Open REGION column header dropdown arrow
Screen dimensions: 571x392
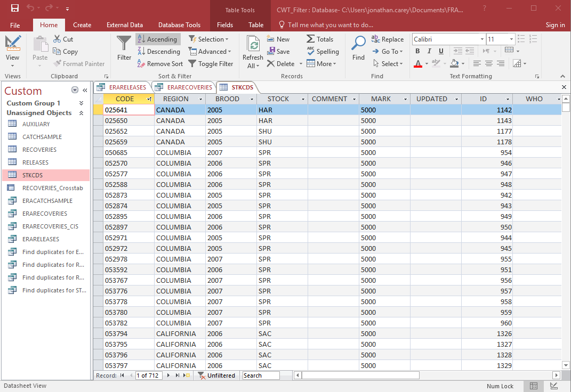[200, 99]
